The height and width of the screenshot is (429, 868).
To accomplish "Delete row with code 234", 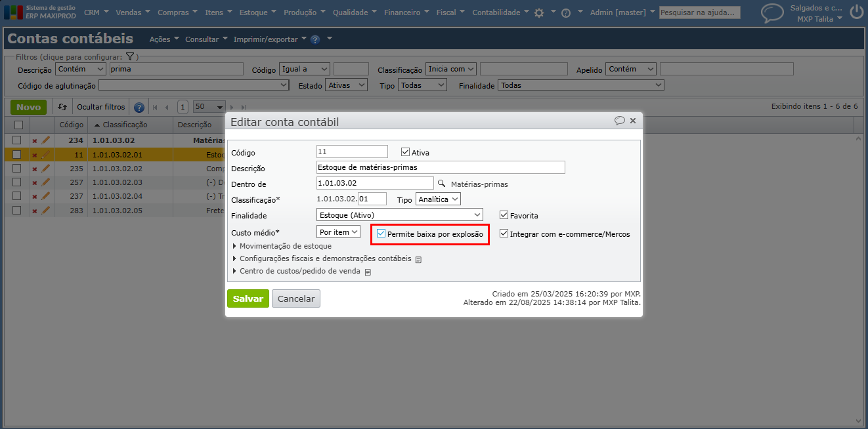I will click(x=35, y=140).
